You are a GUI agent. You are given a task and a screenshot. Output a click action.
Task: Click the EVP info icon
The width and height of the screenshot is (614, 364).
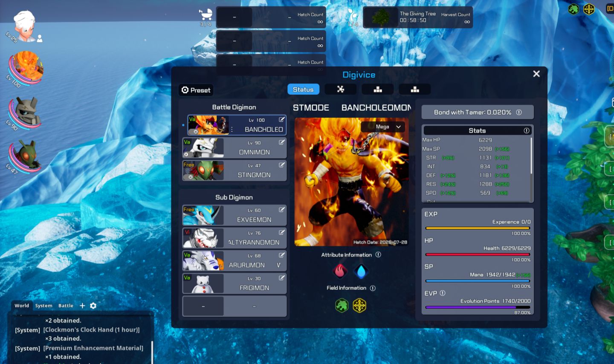pos(443,293)
